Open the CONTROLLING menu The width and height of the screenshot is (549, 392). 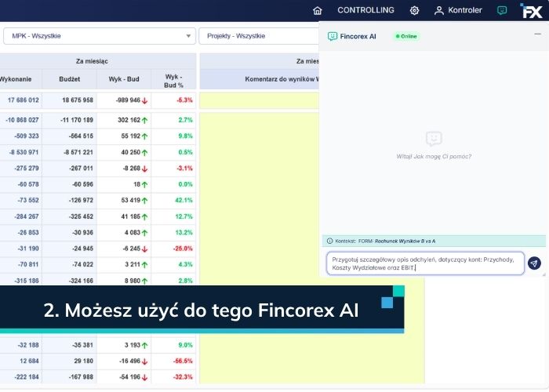[x=365, y=10]
